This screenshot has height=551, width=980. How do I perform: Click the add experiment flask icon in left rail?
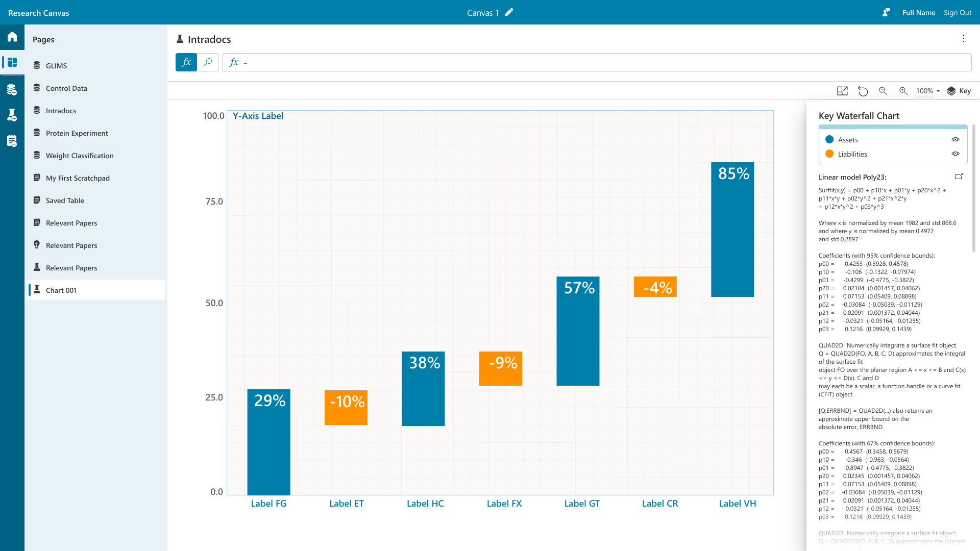coord(12,115)
